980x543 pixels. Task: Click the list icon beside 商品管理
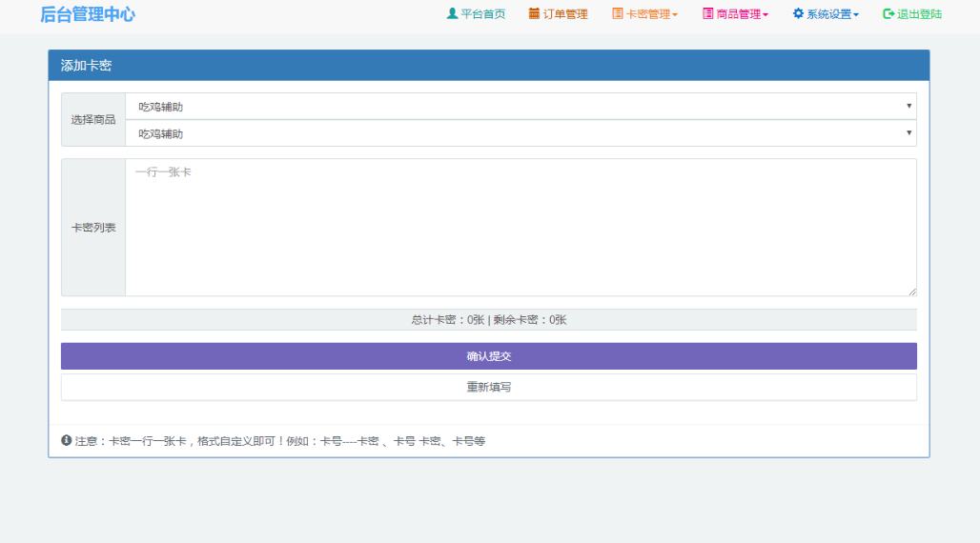click(707, 14)
